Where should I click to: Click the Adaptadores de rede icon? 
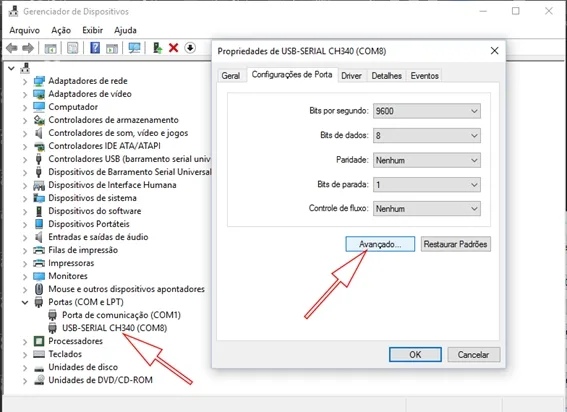pyautogui.click(x=39, y=81)
